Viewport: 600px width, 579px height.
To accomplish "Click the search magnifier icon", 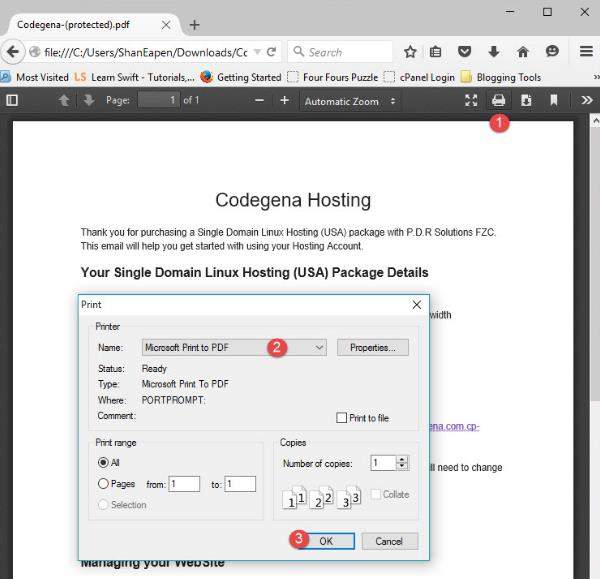I will (x=298, y=51).
